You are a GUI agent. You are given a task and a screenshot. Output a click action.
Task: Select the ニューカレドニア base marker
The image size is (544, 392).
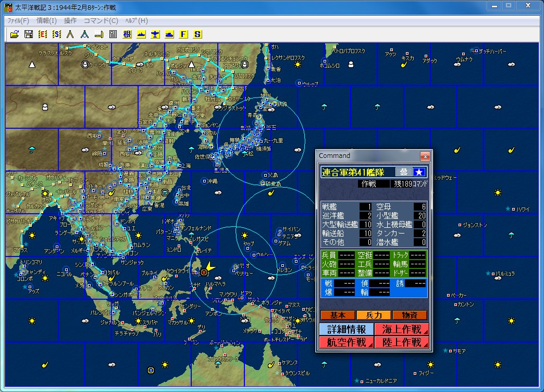362,381
